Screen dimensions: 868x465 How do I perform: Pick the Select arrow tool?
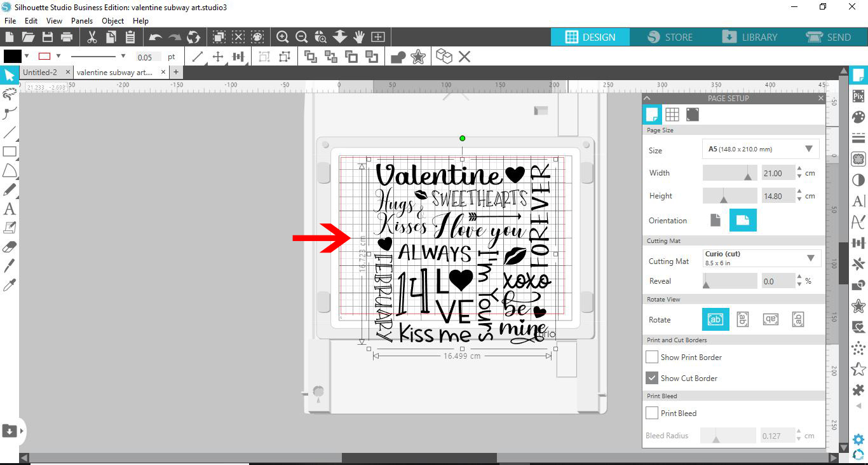click(10, 76)
